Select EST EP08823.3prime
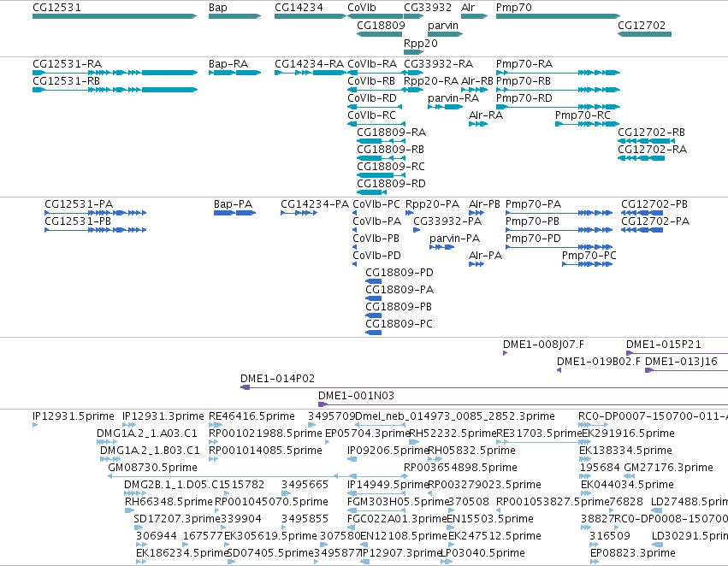 click(x=595, y=562)
